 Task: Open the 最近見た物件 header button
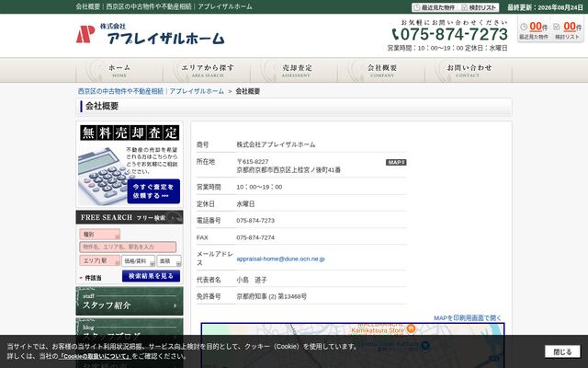pos(434,7)
